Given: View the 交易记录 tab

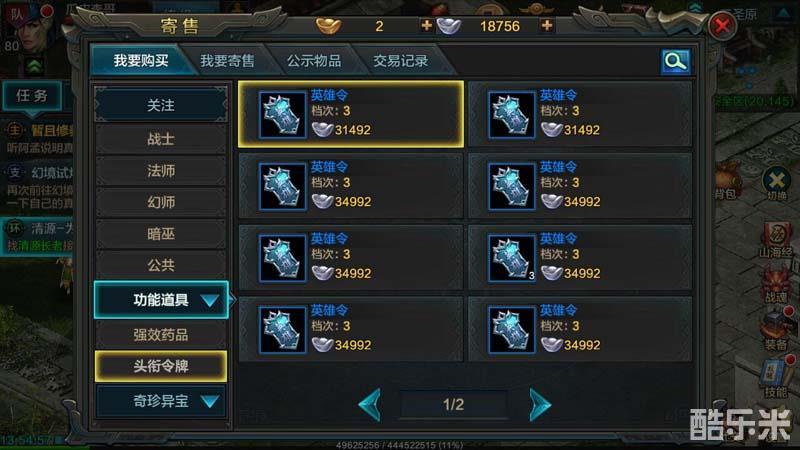Looking at the screenshot, I should point(401,61).
